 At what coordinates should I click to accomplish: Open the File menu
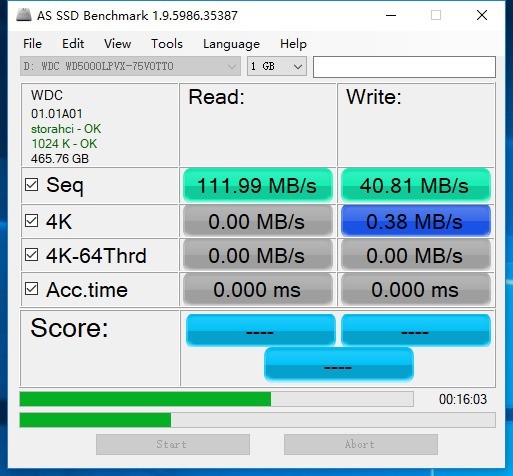pos(32,44)
